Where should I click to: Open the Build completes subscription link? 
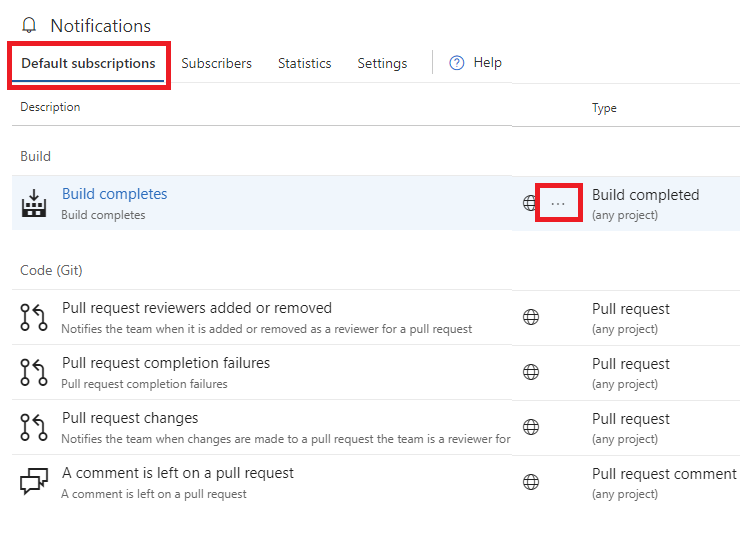(x=115, y=194)
